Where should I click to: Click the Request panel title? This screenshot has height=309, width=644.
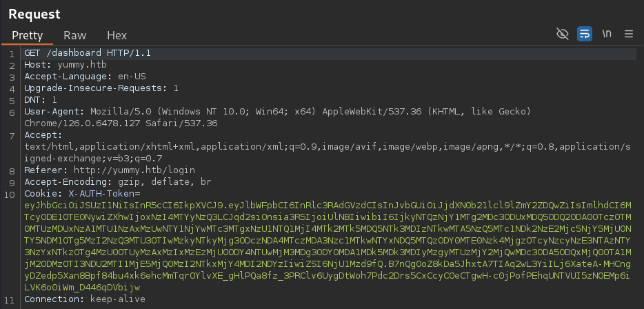34,14
